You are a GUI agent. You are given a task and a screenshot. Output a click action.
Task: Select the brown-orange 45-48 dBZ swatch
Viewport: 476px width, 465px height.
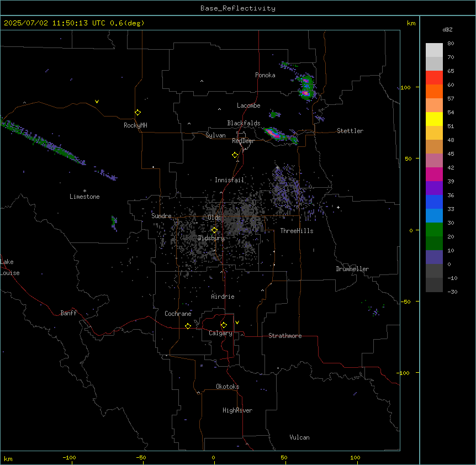[x=434, y=146]
